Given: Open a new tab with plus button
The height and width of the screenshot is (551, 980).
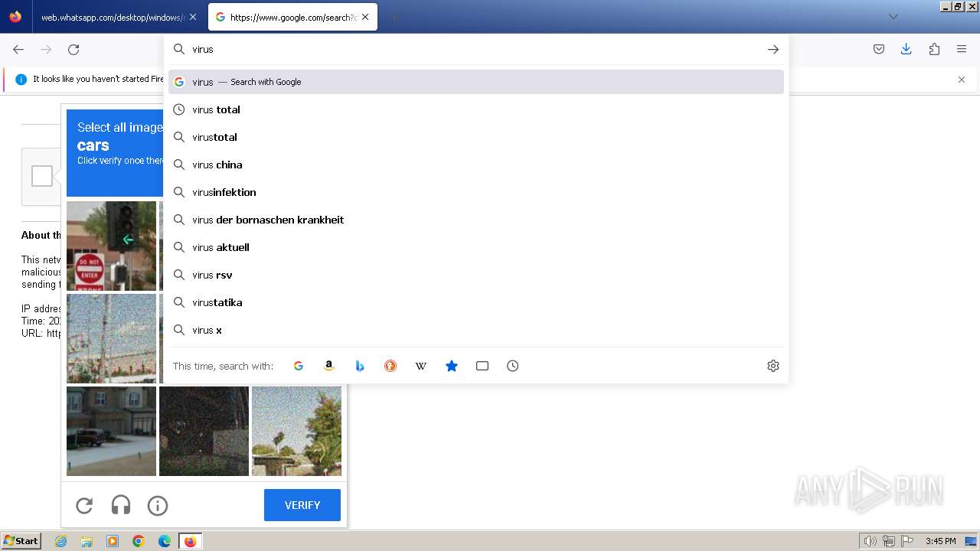Looking at the screenshot, I should pos(394,17).
